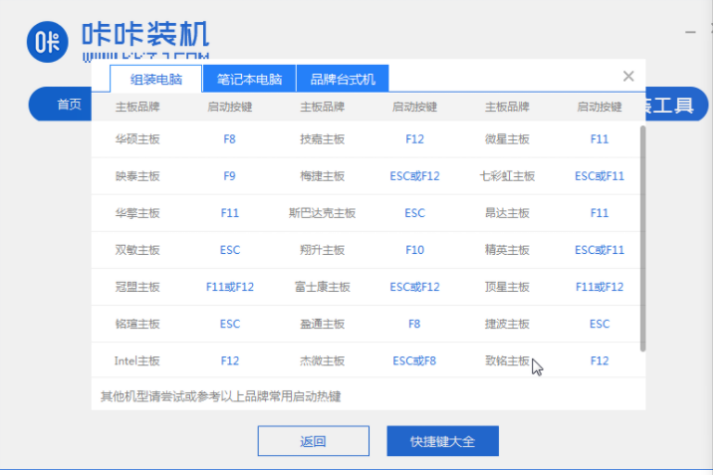Click the Intel主板 row label

137,360
